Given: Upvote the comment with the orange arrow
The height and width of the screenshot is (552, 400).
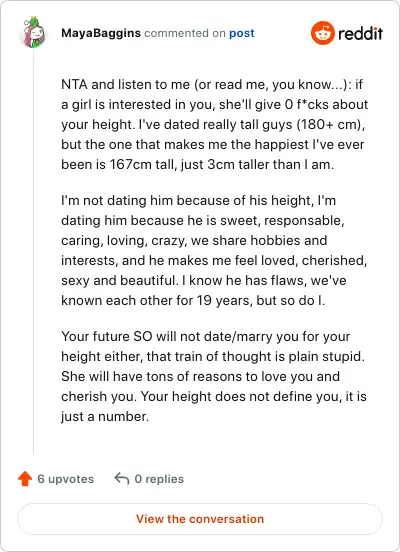Looking at the screenshot, I should pos(25,478).
